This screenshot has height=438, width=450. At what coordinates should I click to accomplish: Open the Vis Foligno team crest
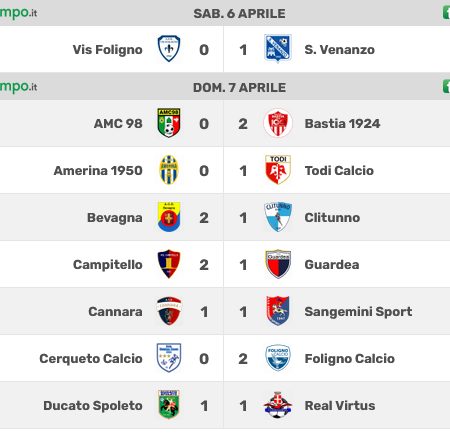coord(169,49)
